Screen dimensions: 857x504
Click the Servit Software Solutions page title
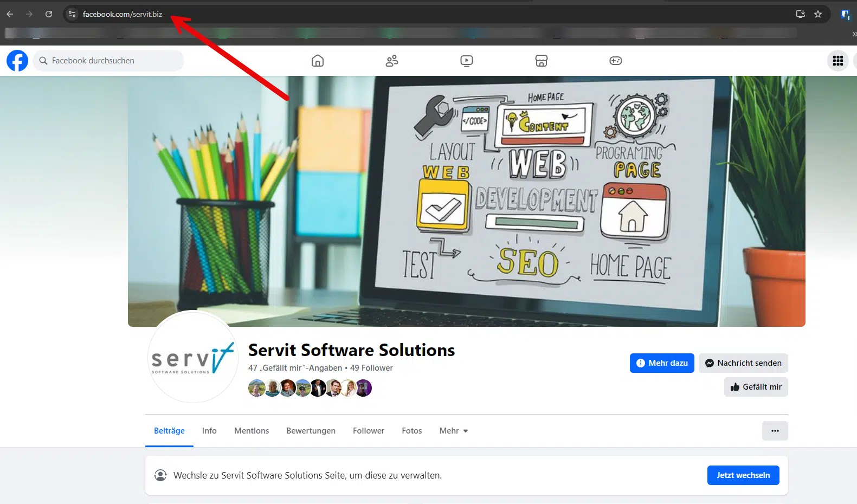pos(351,350)
